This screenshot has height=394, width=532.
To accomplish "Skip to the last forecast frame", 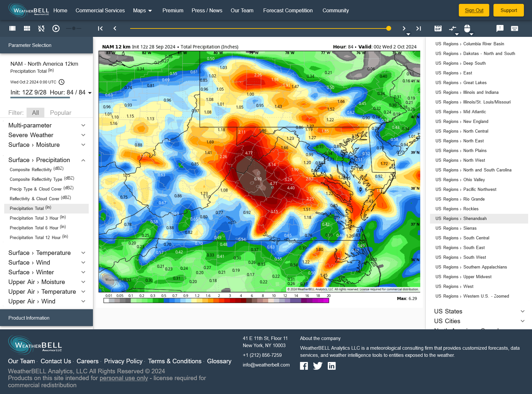I will tap(418, 28).
